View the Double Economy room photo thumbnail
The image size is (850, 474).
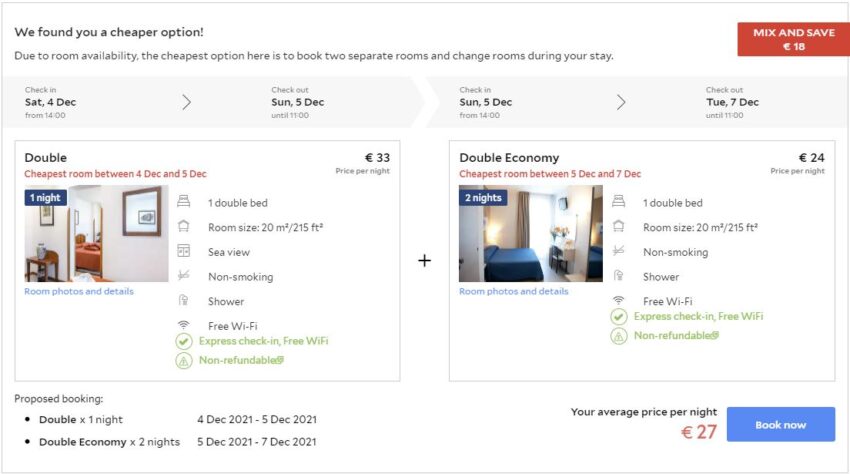tap(531, 234)
